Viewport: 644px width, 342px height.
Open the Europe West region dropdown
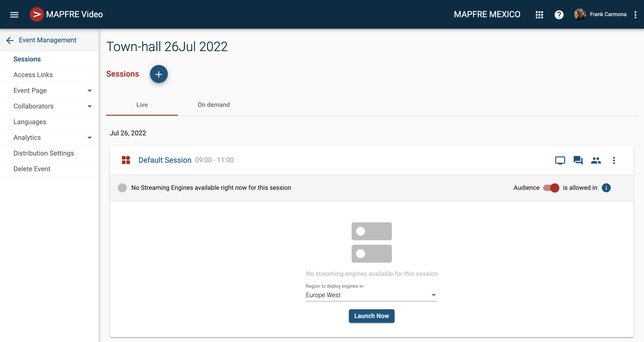point(371,295)
